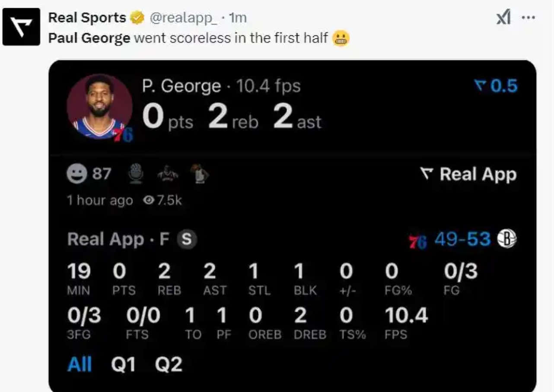Viewport: 554px width, 392px height.
Task: Click the @realapp_ handle
Action: click(183, 18)
